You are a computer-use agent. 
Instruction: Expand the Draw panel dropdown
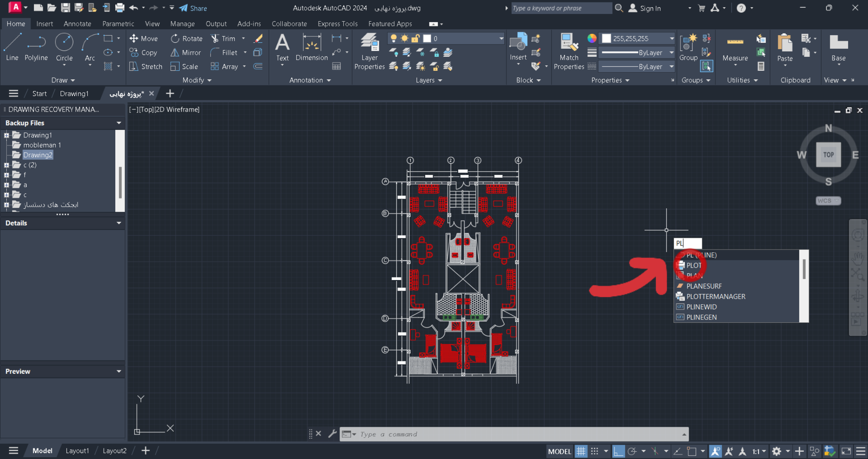[63, 80]
